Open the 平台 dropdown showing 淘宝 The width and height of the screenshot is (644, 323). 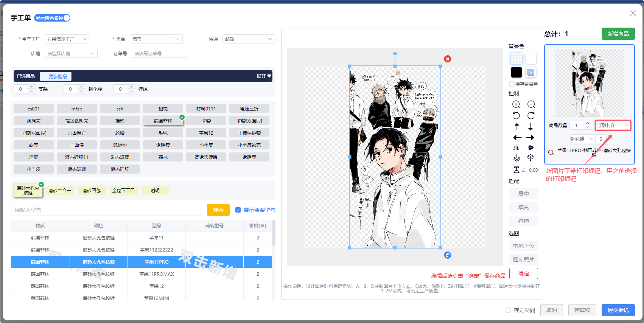click(x=156, y=39)
